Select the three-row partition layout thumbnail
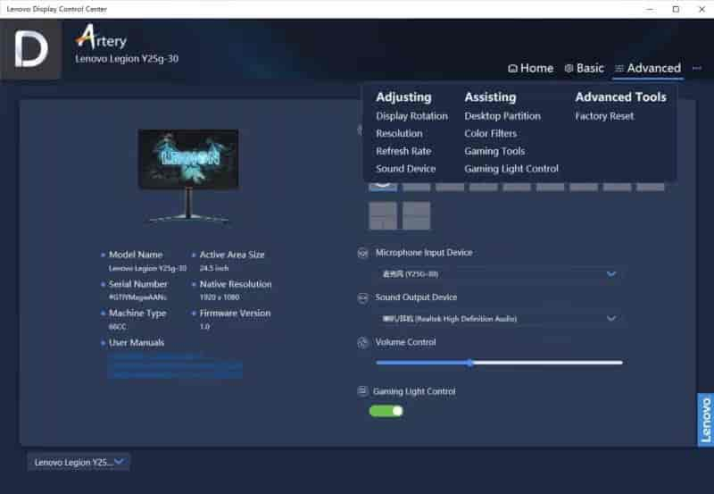 point(416,216)
